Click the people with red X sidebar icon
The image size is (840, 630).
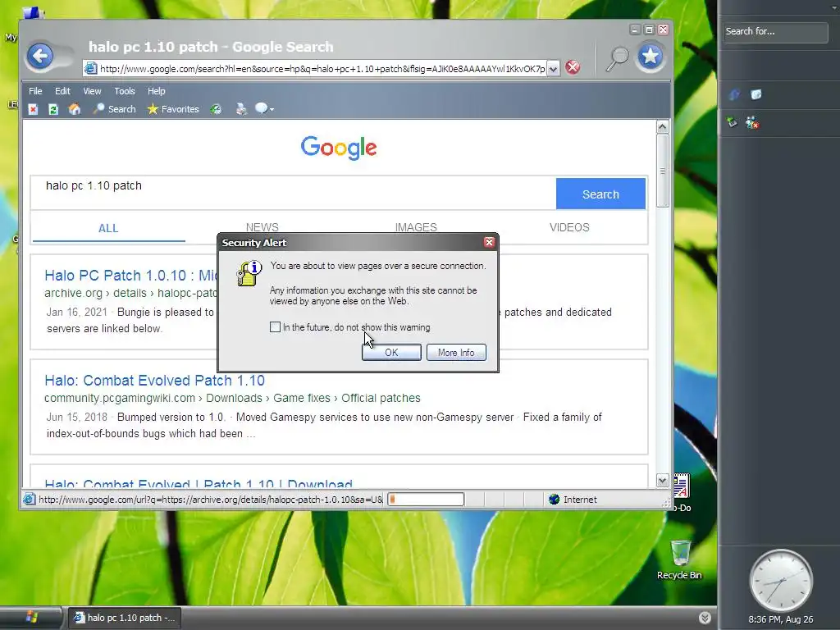point(752,123)
